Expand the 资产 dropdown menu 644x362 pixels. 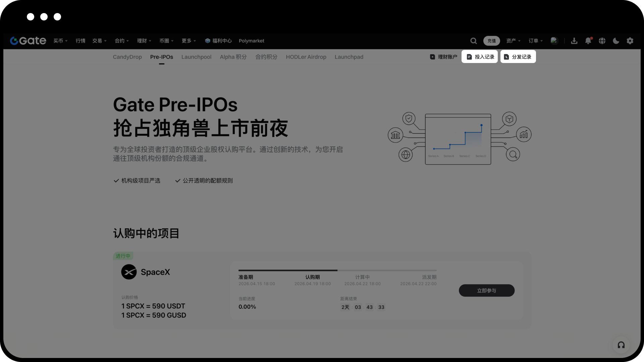(513, 41)
